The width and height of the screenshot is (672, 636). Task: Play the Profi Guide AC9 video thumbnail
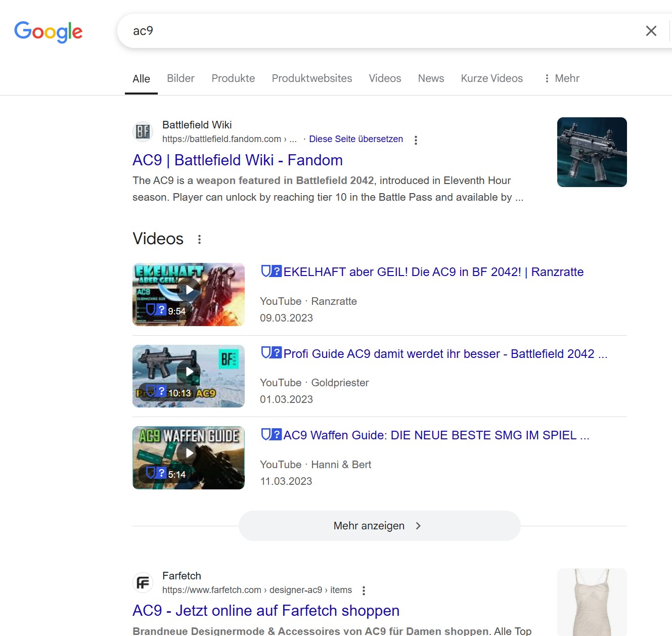click(x=189, y=376)
